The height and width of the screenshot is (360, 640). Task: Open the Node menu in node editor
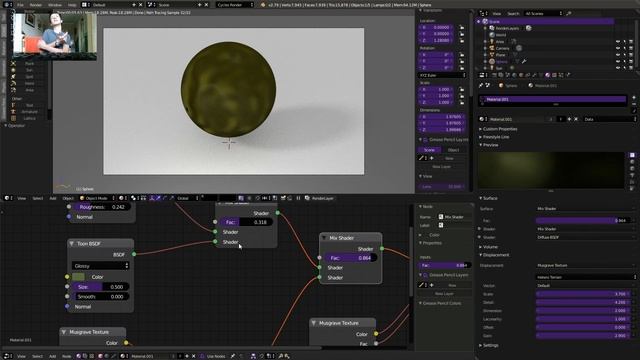click(66, 356)
